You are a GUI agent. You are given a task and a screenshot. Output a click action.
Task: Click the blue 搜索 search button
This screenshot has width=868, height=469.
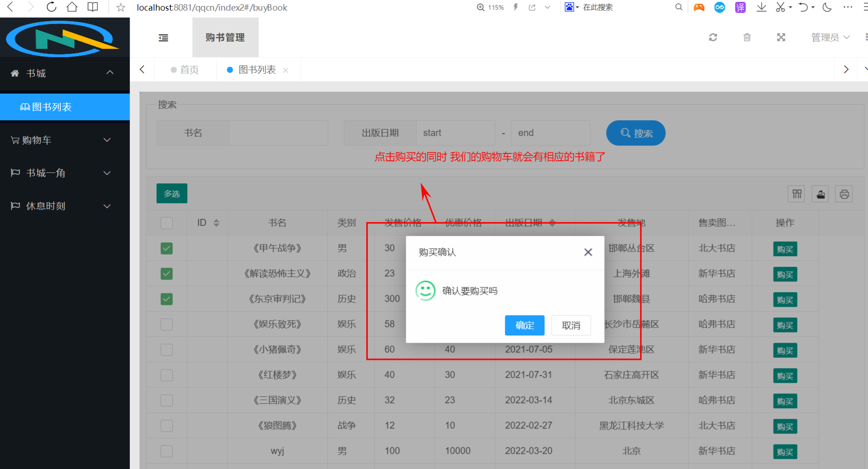point(636,133)
